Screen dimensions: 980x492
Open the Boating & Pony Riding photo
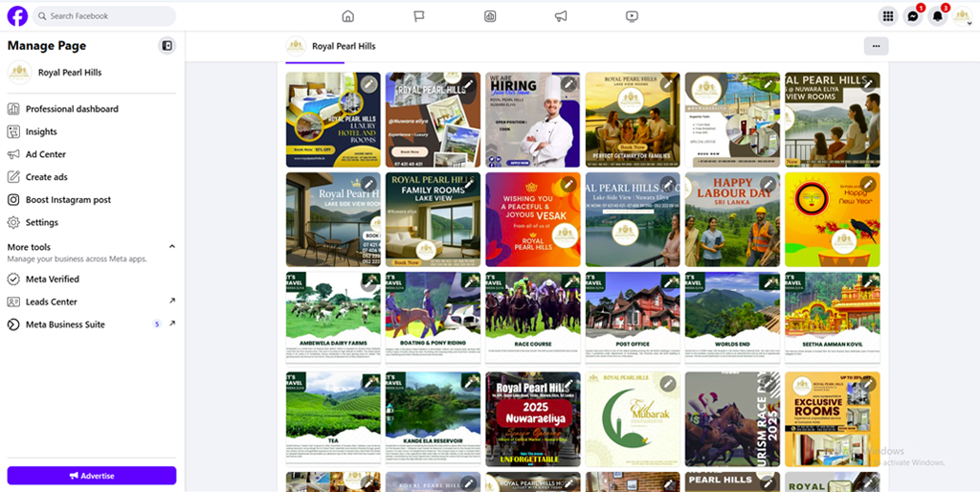click(434, 318)
